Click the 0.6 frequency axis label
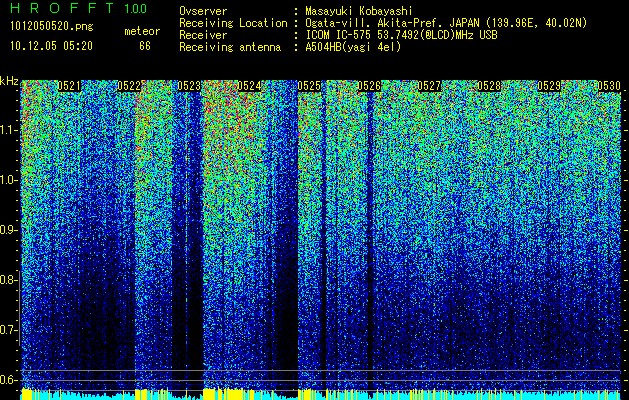629x400 pixels. click(8, 380)
